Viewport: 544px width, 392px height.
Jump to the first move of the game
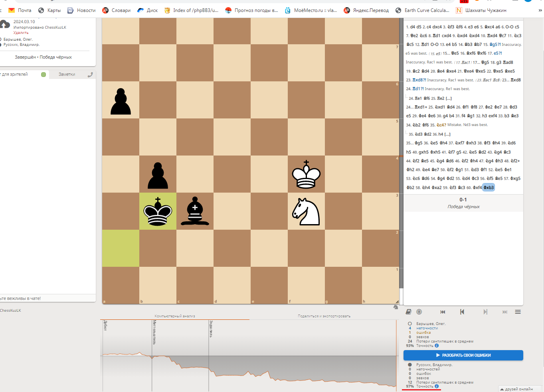click(x=443, y=312)
